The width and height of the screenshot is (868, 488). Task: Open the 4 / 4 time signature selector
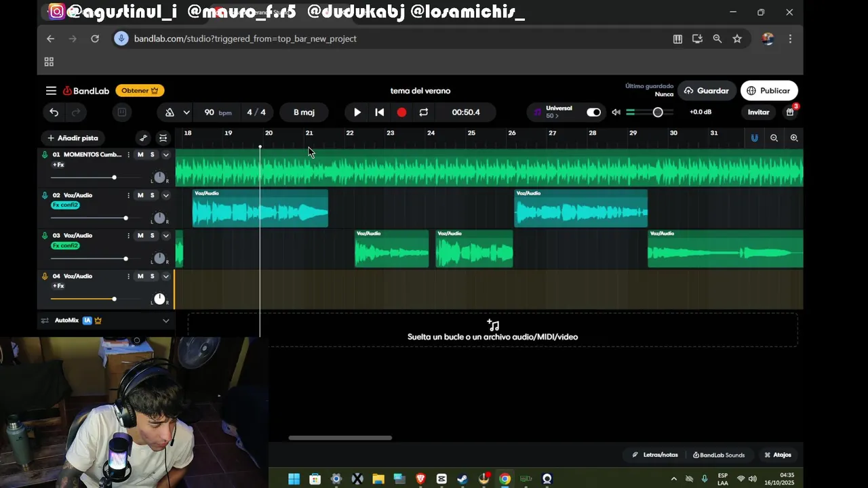click(256, 113)
